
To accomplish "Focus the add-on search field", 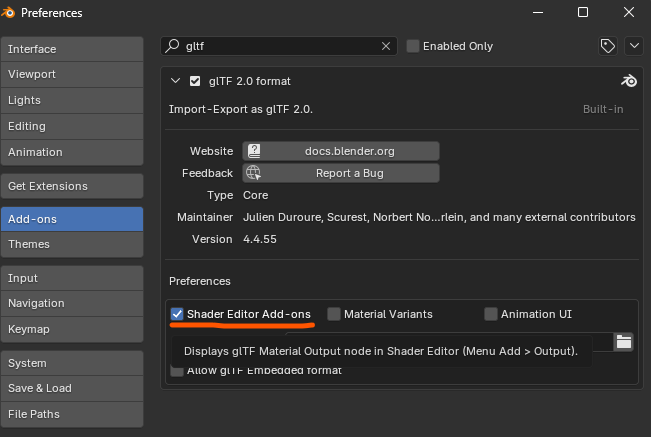I will [x=279, y=46].
